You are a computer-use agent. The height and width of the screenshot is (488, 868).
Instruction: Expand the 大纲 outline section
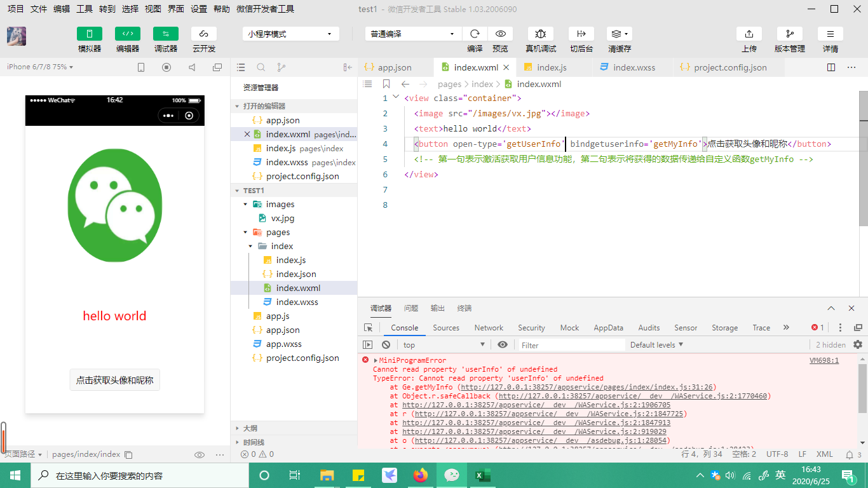294,428
